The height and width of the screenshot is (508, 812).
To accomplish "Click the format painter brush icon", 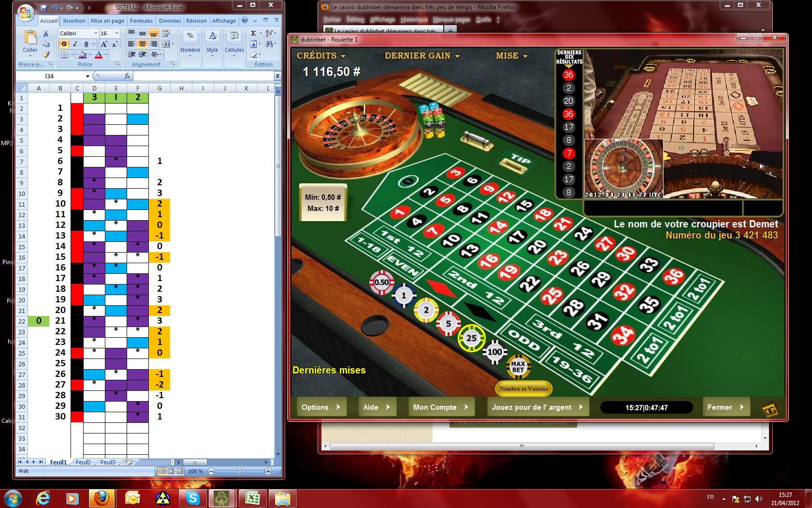I will point(46,55).
